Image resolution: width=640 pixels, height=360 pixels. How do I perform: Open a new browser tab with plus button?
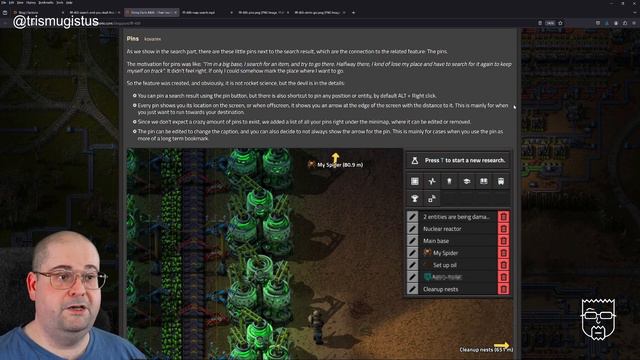click(353, 13)
